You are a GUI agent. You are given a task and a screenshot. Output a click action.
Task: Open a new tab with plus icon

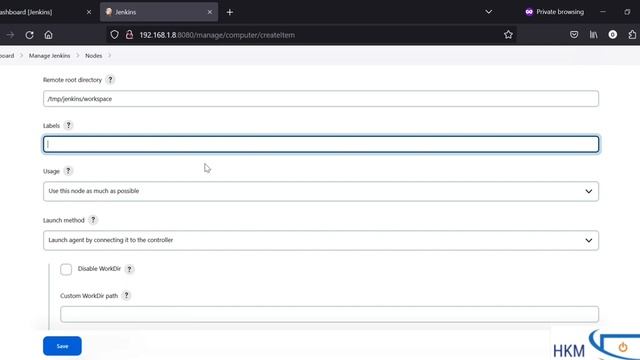tap(230, 12)
